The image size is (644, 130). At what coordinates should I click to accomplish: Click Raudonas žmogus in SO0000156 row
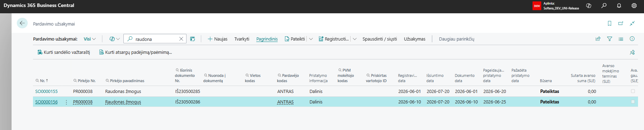tap(123, 102)
